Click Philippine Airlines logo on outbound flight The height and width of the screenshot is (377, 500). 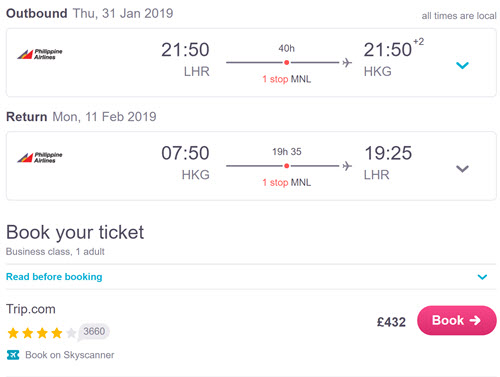40,54
